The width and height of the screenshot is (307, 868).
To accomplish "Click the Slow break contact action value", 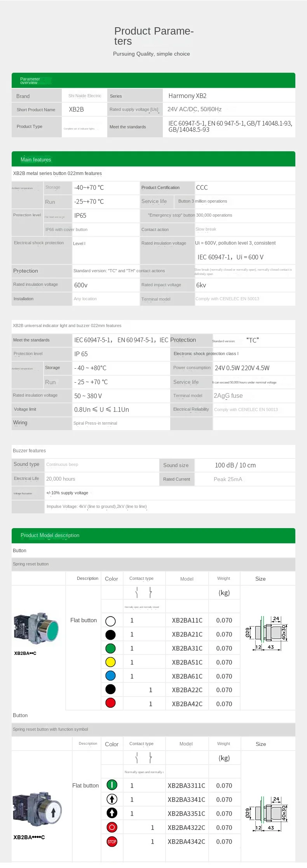I will [x=206, y=229].
